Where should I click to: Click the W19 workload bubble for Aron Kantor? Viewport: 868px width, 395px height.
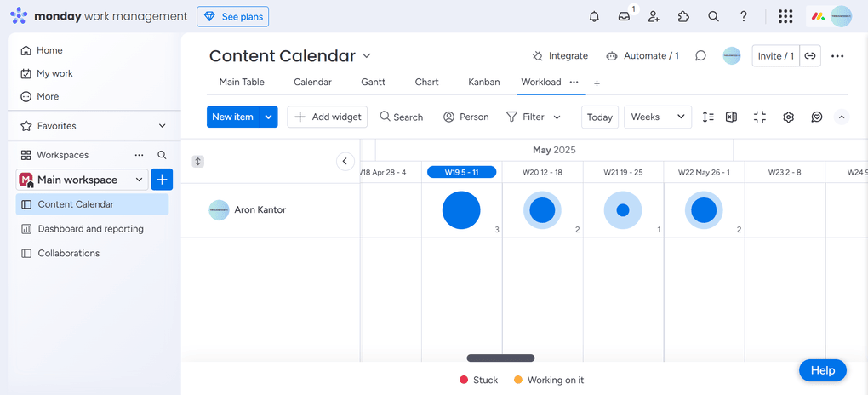461,210
